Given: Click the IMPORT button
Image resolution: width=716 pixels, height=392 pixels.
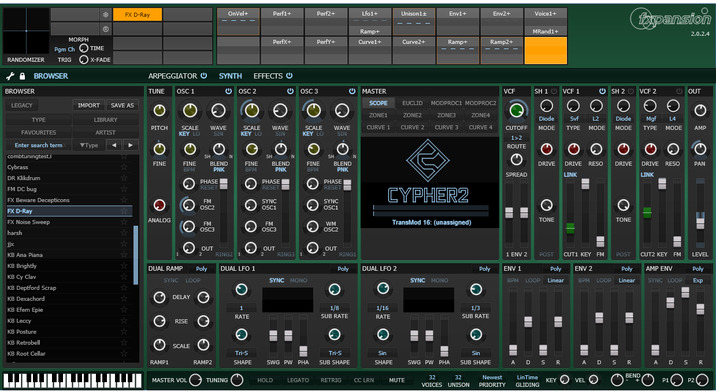Looking at the screenshot, I should coord(89,105).
